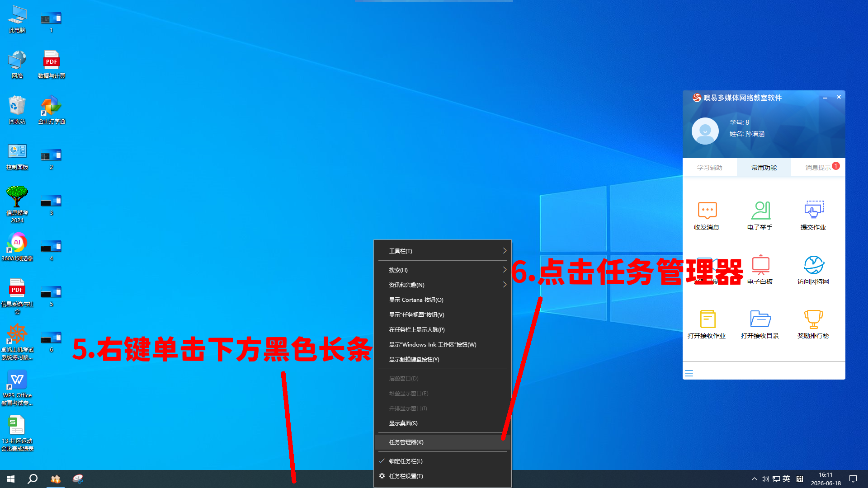Select the 卓帆上机考试系统 desktop icon
Viewport: 868px width, 488px height.
point(17,342)
